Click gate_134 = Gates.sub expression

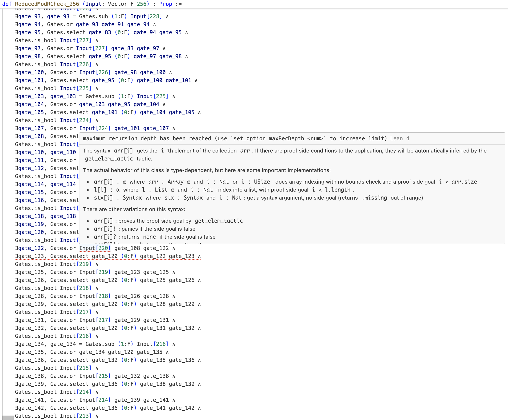[x=82, y=344]
